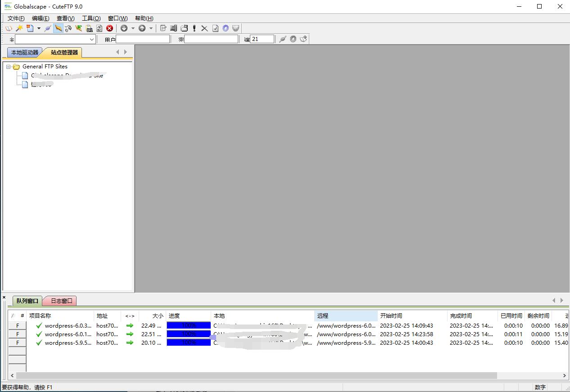The image size is (570, 392).
Task: Open the Download button dropdown arrow
Action: pyautogui.click(x=133, y=28)
